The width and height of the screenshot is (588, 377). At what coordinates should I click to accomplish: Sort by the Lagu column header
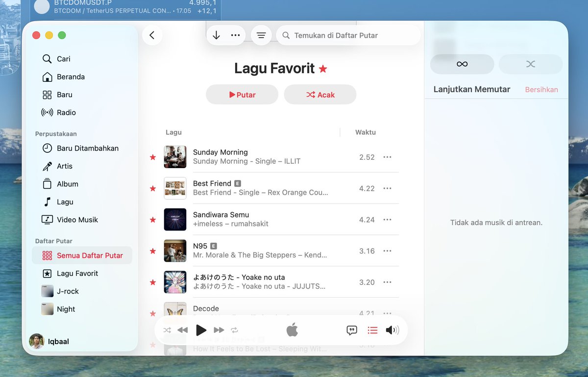click(173, 132)
